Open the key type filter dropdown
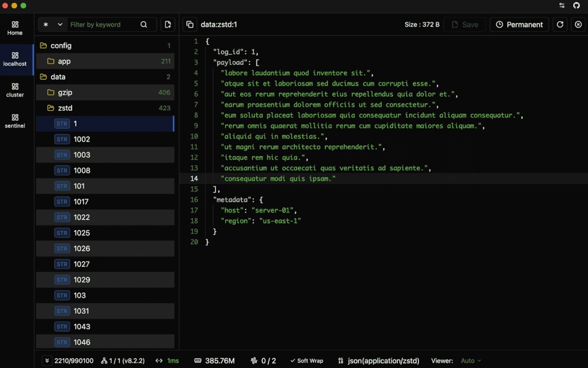This screenshot has width=588, height=368. (x=53, y=25)
